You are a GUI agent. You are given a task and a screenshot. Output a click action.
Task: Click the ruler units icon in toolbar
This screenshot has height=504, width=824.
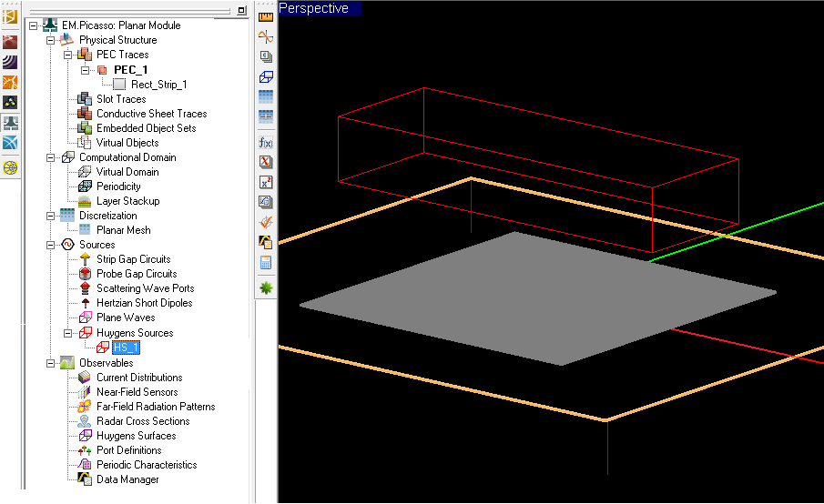click(266, 16)
